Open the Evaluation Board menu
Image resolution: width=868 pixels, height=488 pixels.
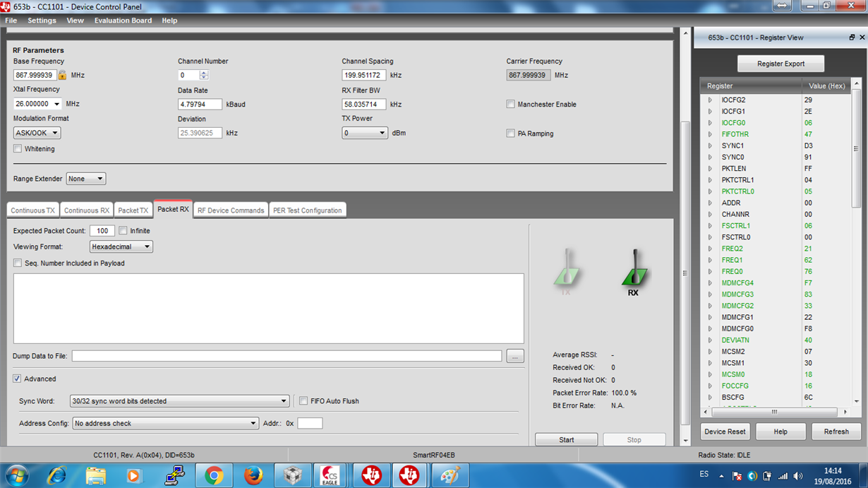click(x=123, y=20)
